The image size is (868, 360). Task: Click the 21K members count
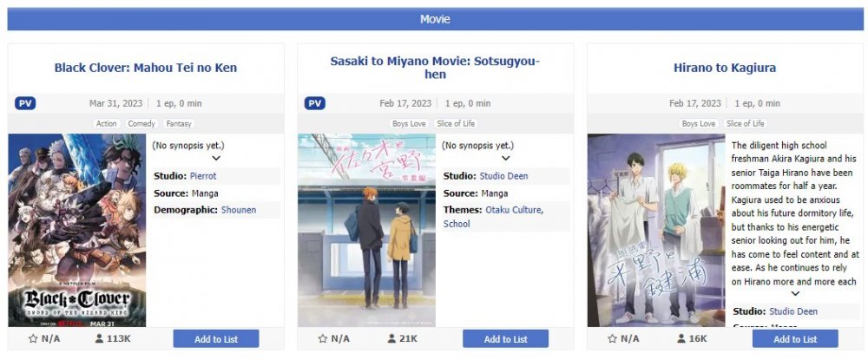click(x=408, y=338)
